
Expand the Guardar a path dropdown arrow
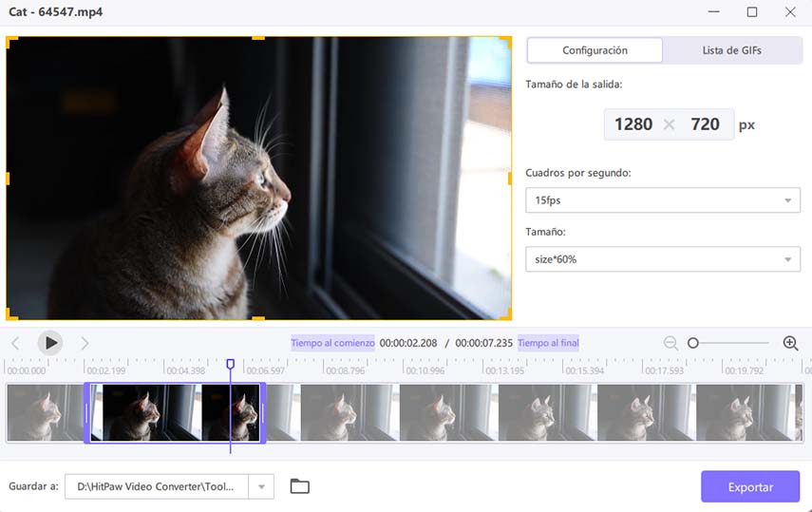[261, 486]
